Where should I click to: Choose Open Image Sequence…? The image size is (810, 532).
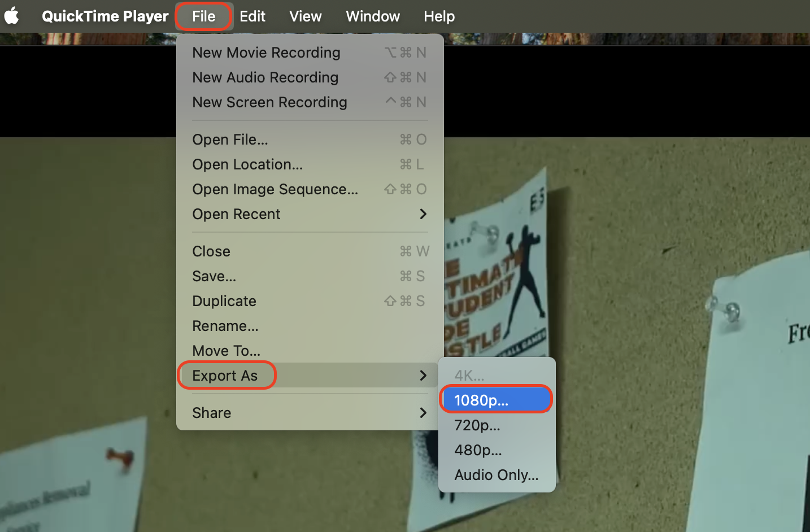310,189
